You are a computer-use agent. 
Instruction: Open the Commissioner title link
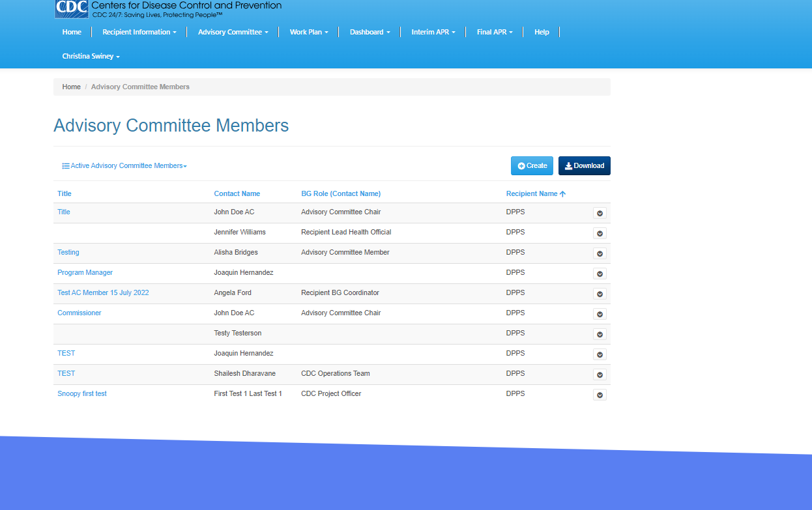click(x=80, y=313)
